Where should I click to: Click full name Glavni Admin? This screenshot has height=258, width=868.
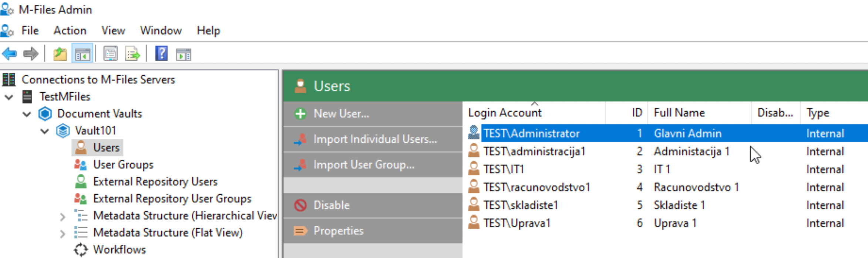(687, 133)
